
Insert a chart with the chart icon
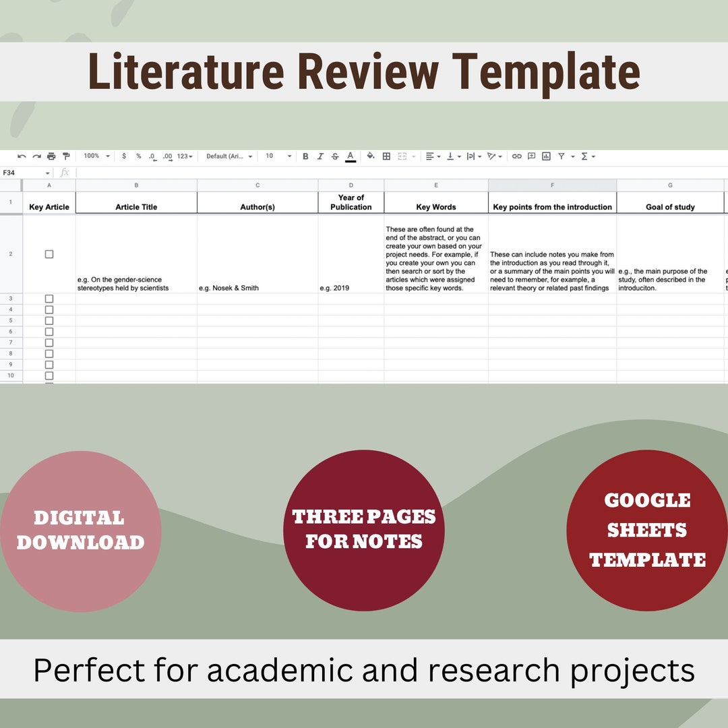[546, 156]
